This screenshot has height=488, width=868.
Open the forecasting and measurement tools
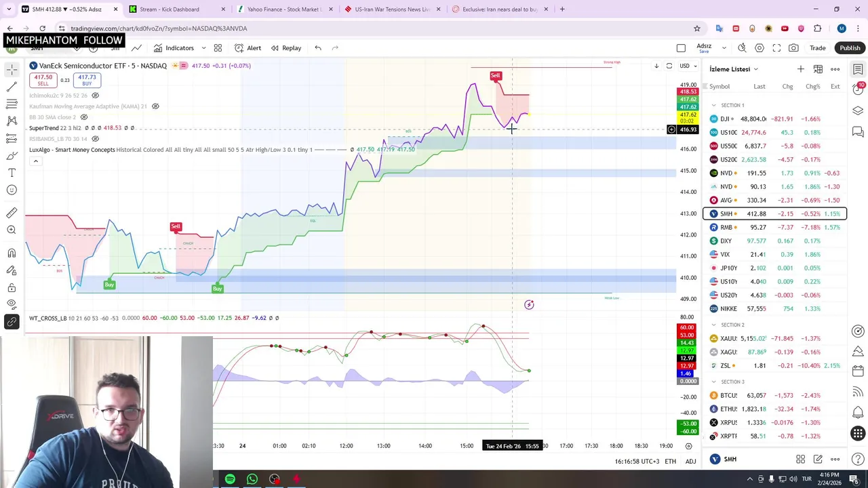point(12,138)
